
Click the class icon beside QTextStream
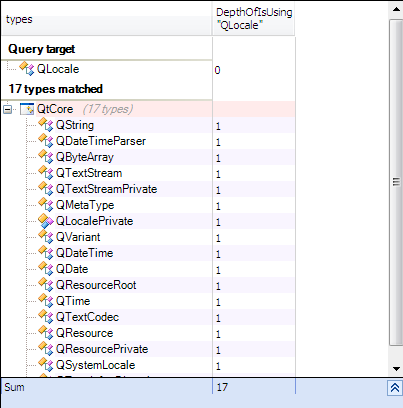click(46, 173)
